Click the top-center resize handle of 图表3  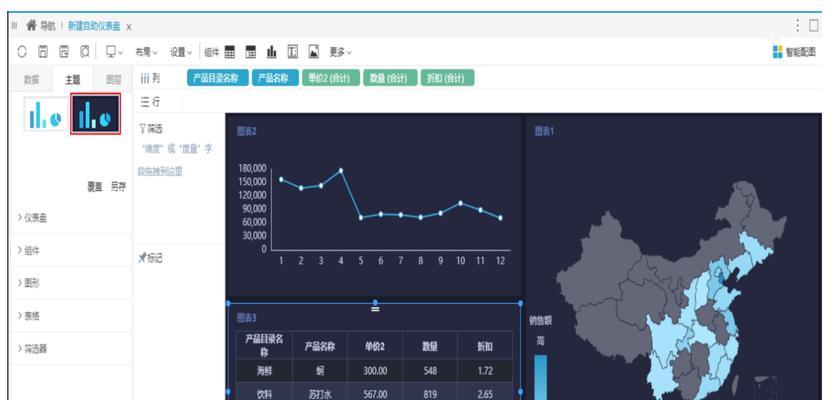tap(375, 303)
